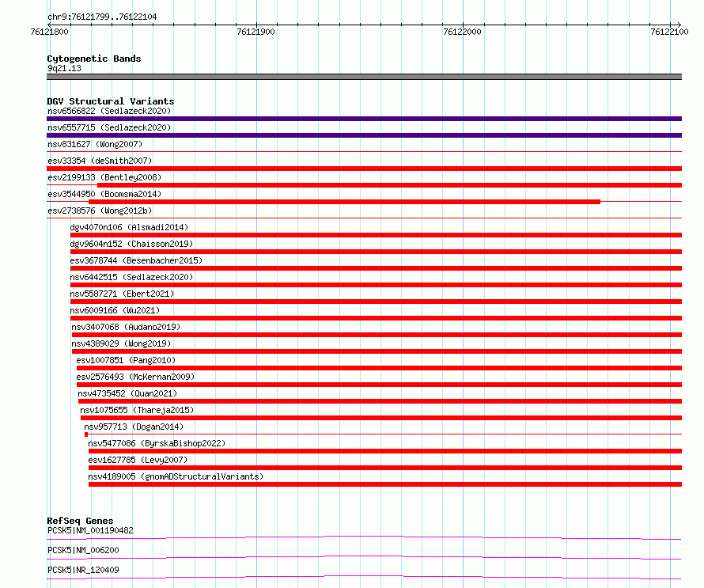
Task: Open the esv1007851 (Pang2010) label
Action: 126,360
